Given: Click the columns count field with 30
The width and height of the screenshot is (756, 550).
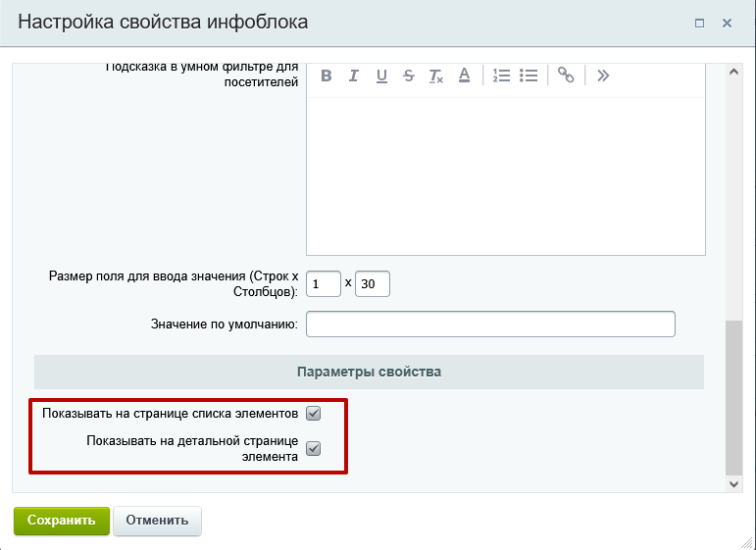Looking at the screenshot, I should pyautogui.click(x=373, y=284).
